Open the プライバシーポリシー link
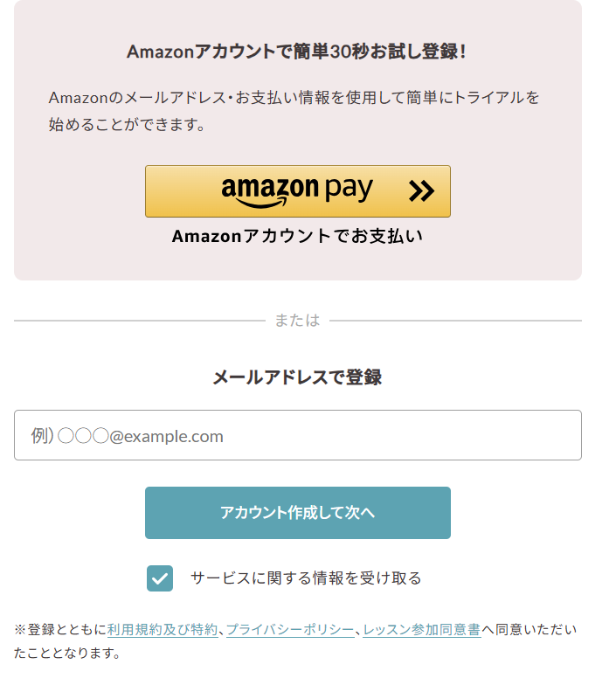Screen dimensions: 616x678 [290, 630]
